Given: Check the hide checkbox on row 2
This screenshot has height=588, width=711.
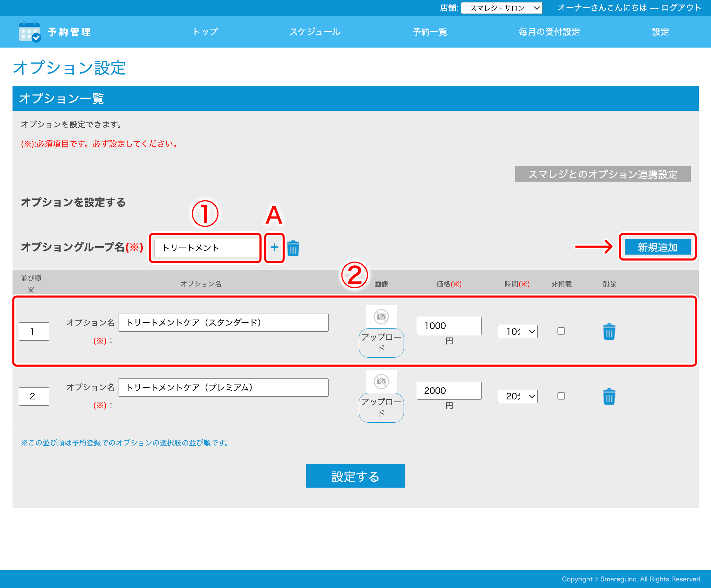Looking at the screenshot, I should coord(561,396).
